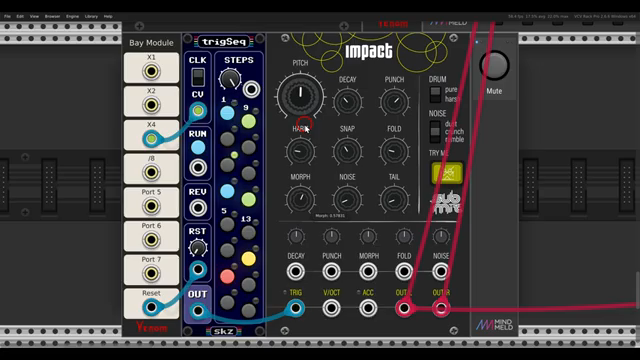640x360 pixels.
Task: Click the upper PUNCH knob on Impact
Action: tap(394, 102)
